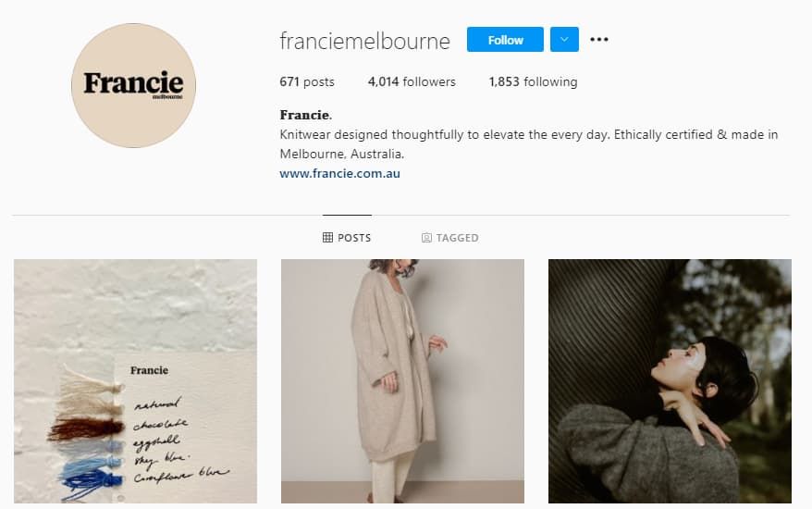Click the person-tag icon beside TAGGED
Screen dimensions: 812x509
[426, 238]
